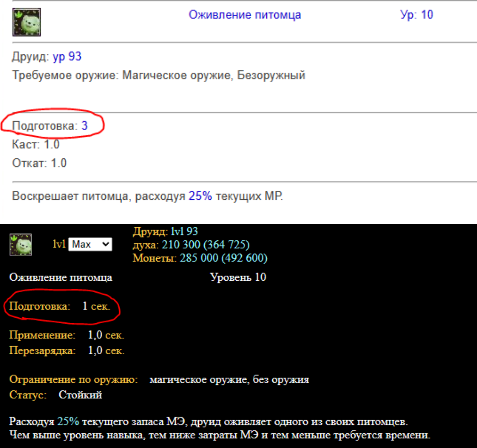The height and width of the screenshot is (448, 477).
Task: Click the pet revive skill icon in the black panel
Action: click(21, 244)
